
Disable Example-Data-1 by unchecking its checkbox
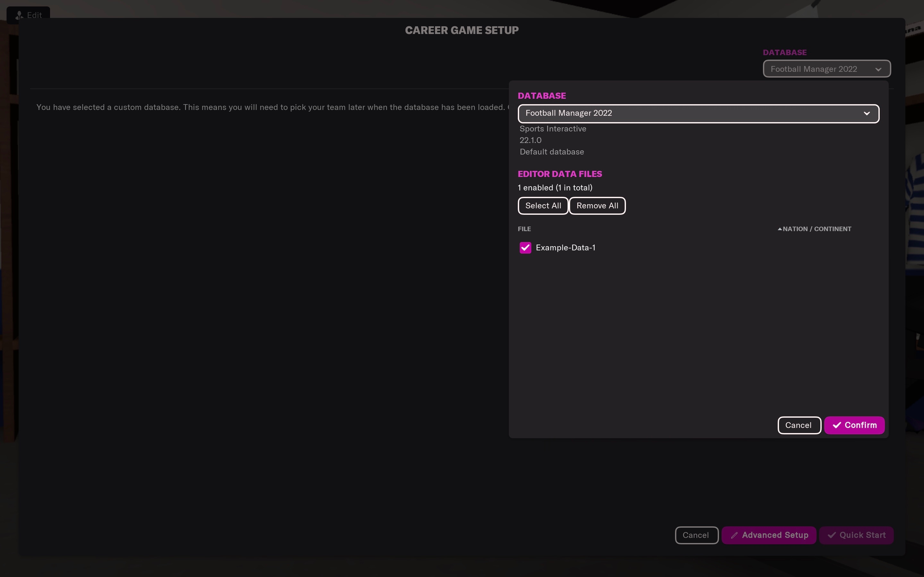click(x=526, y=247)
